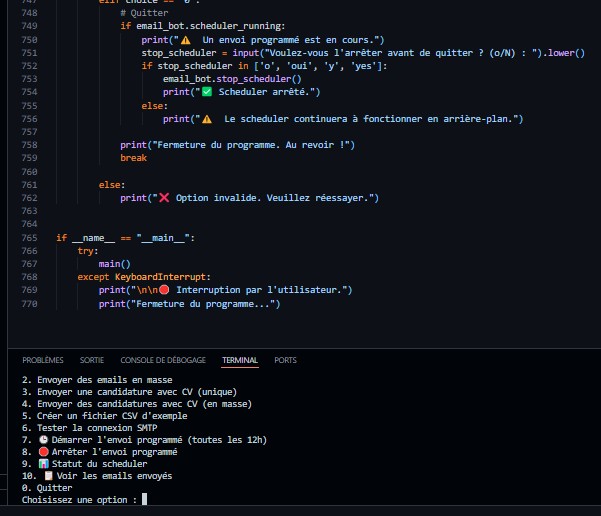Click the red cross emoji on line 762
The height and width of the screenshot is (516, 601).
pyautogui.click(x=164, y=197)
